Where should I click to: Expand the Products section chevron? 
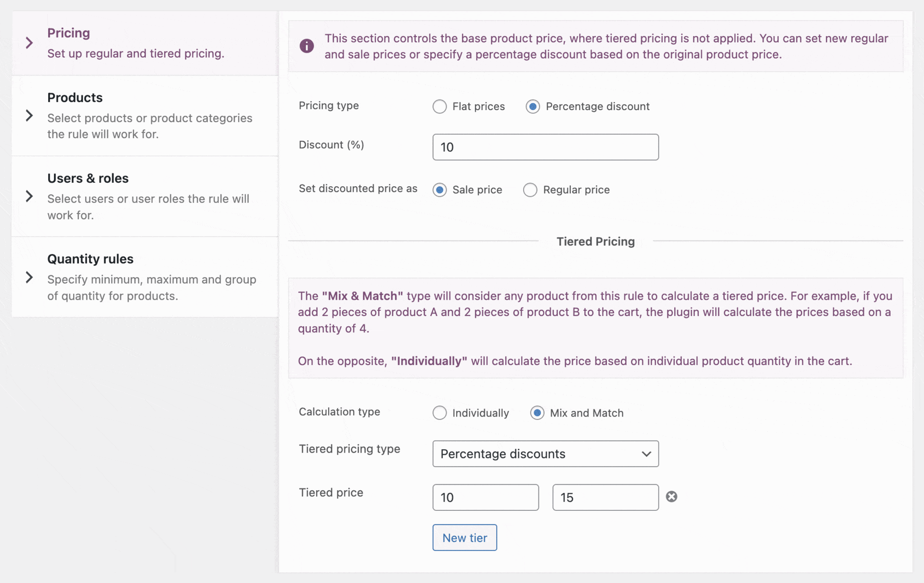coord(29,115)
